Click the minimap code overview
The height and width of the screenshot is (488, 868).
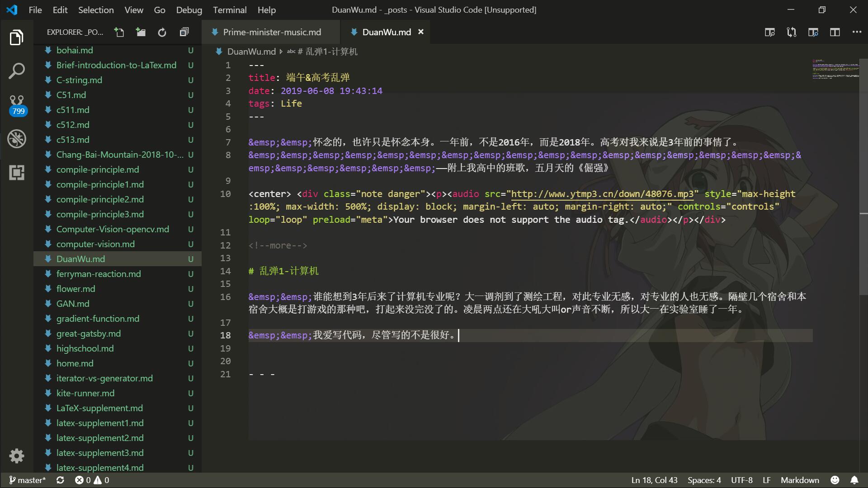coord(835,69)
